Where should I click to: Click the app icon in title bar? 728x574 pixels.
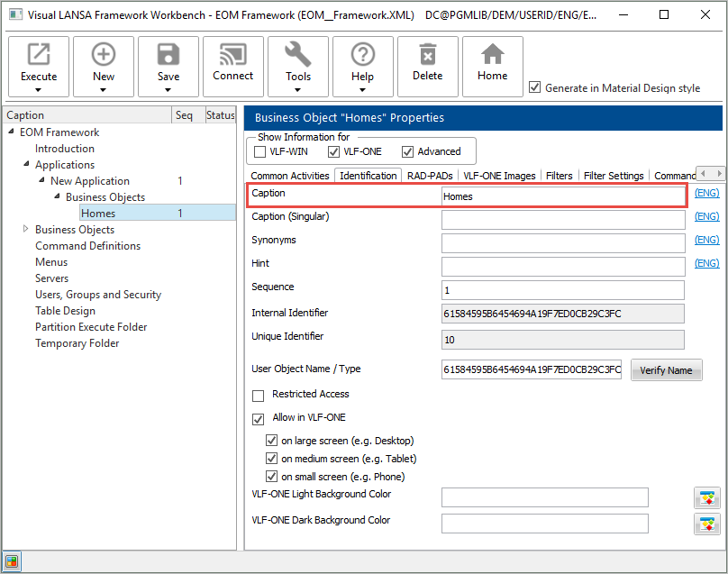tap(16, 14)
